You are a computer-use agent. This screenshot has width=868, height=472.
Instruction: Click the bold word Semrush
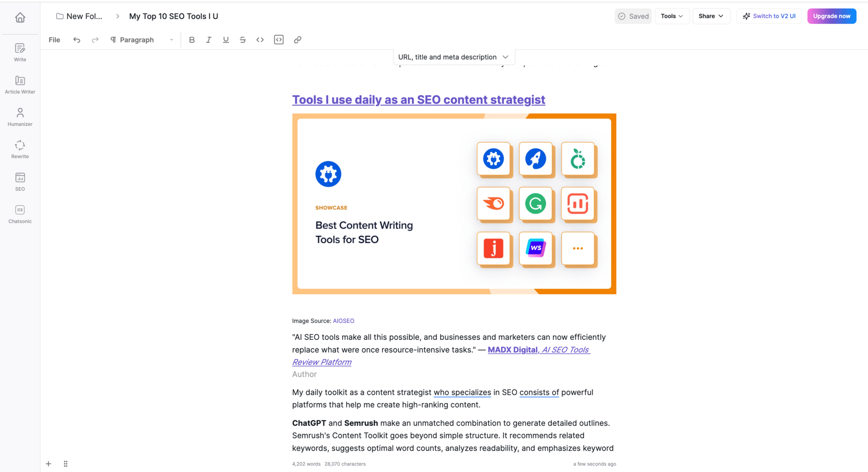point(361,423)
